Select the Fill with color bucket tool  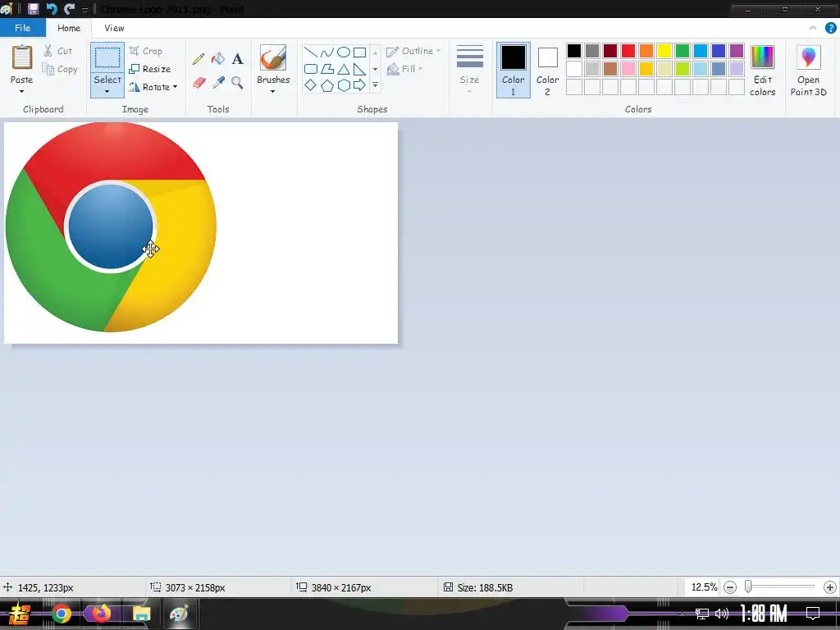point(218,58)
